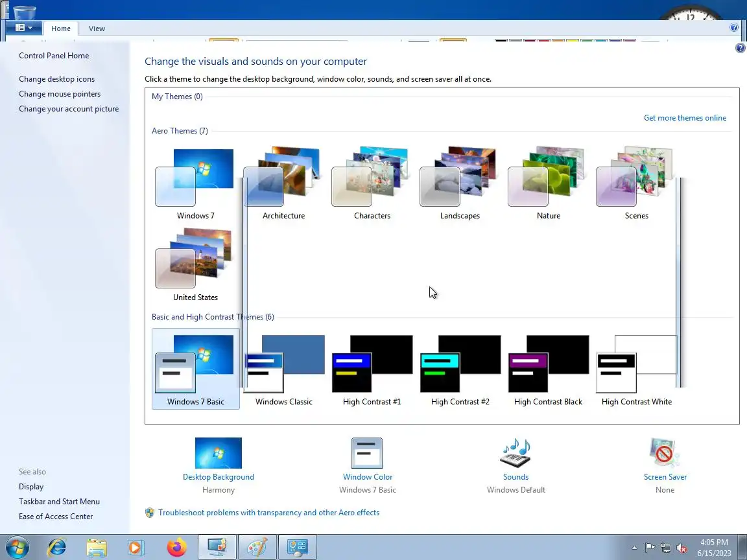Screen dimensions: 747x560
Task: Switch to Paint View tab
Action: click(x=97, y=29)
